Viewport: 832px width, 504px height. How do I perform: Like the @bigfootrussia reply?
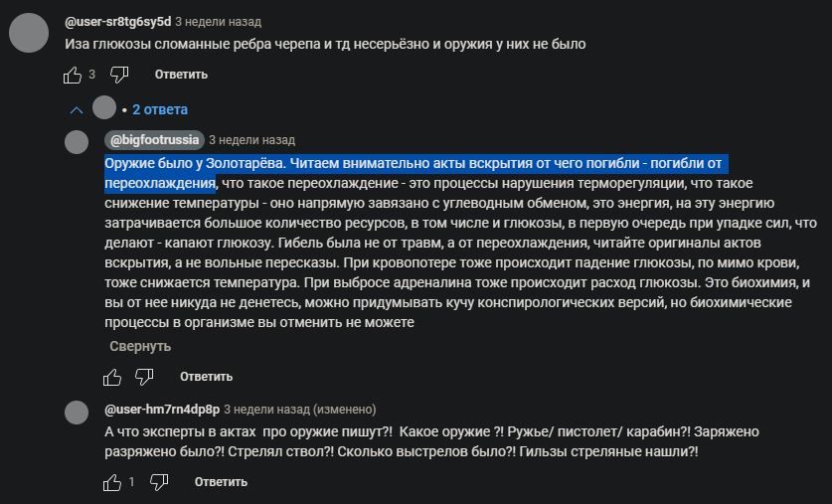(112, 377)
